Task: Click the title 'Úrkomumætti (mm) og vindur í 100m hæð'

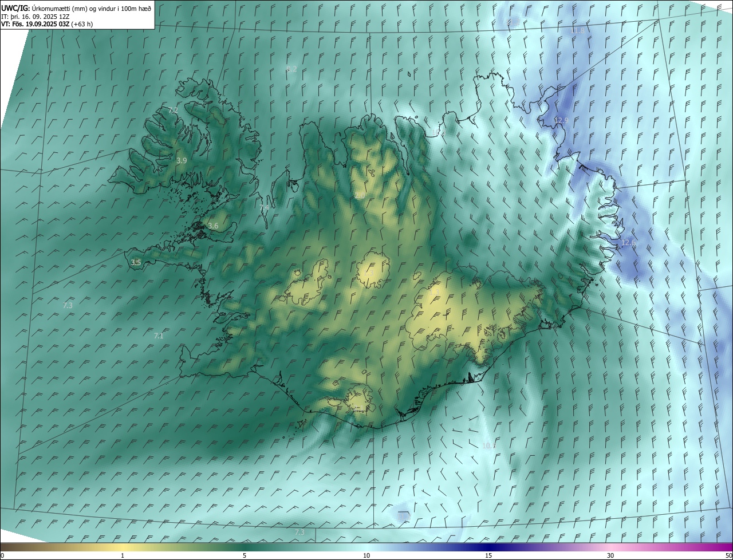Action: coord(91,8)
